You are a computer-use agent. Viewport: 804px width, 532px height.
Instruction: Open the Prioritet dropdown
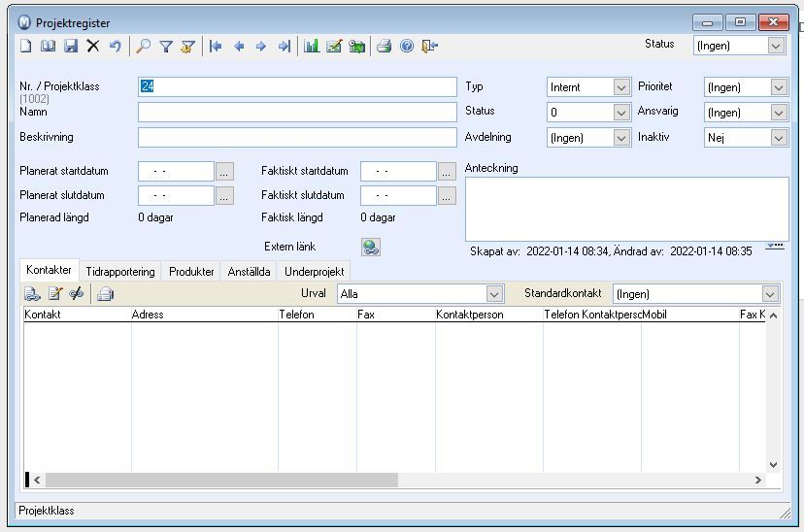coord(779,87)
